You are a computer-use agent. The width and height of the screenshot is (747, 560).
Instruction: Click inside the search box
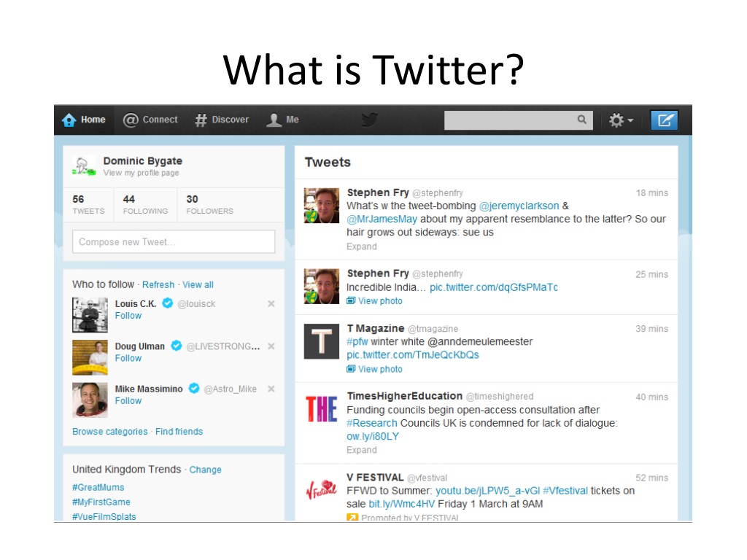(x=519, y=120)
